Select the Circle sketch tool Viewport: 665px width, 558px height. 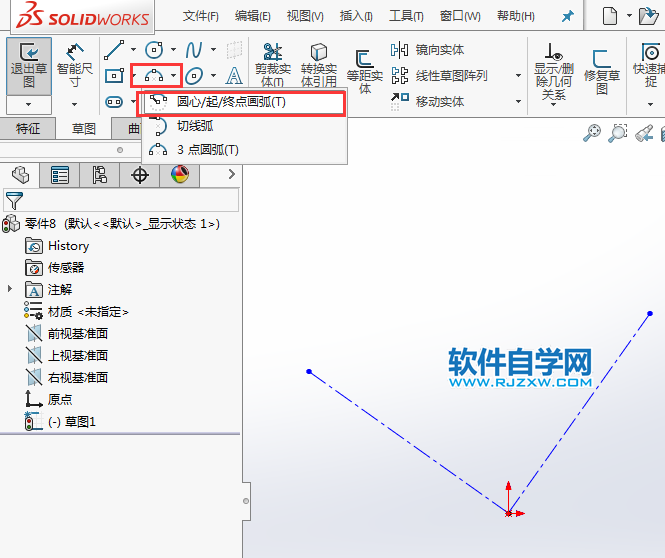[154, 50]
